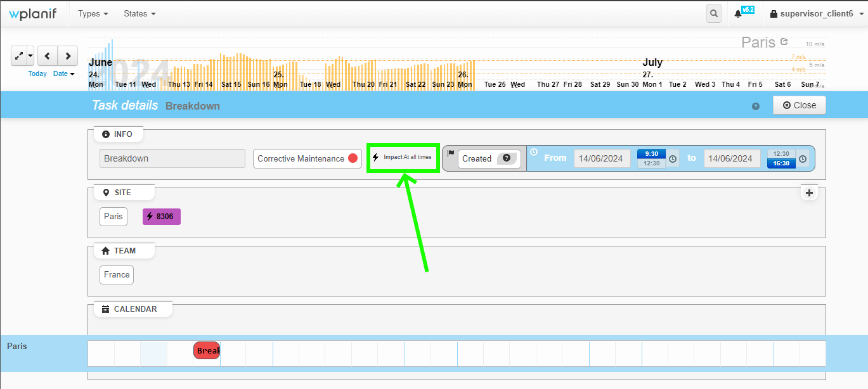Viewport: 868px width, 389px height.
Task: Open the search tool in the top bar
Action: 713,13
